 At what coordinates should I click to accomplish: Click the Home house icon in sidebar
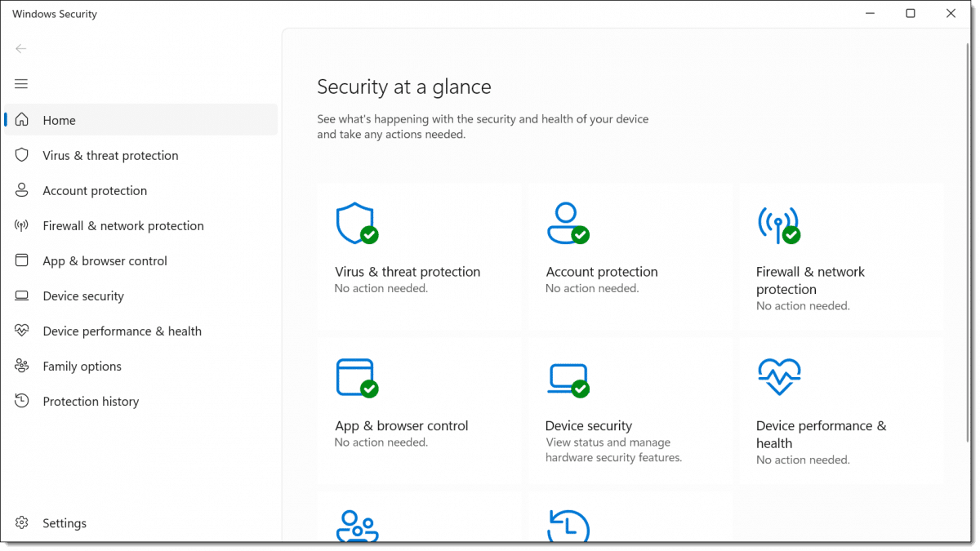22,120
